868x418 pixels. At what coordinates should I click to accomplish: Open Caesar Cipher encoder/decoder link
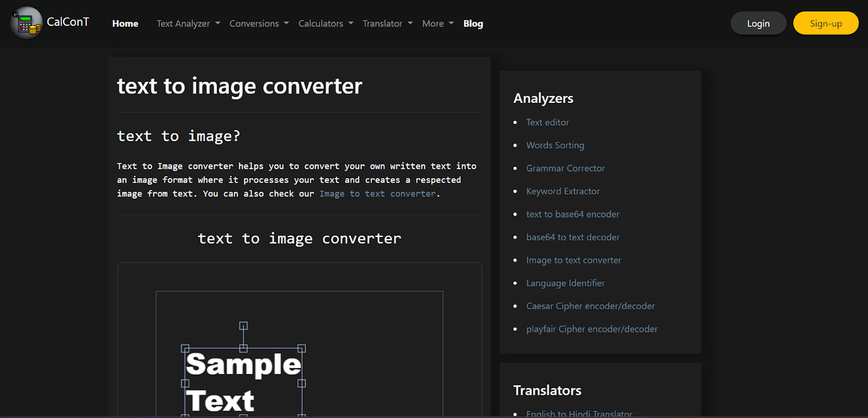[591, 306]
